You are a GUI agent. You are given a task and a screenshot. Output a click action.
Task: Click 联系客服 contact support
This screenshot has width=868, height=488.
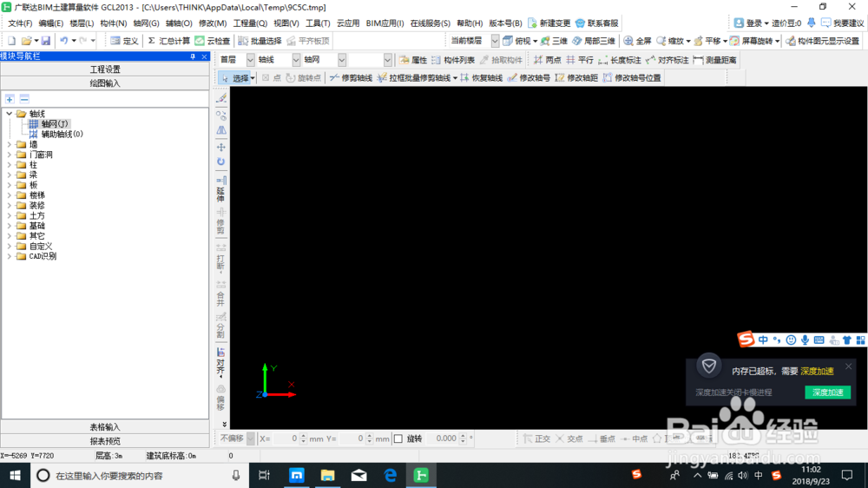click(597, 23)
